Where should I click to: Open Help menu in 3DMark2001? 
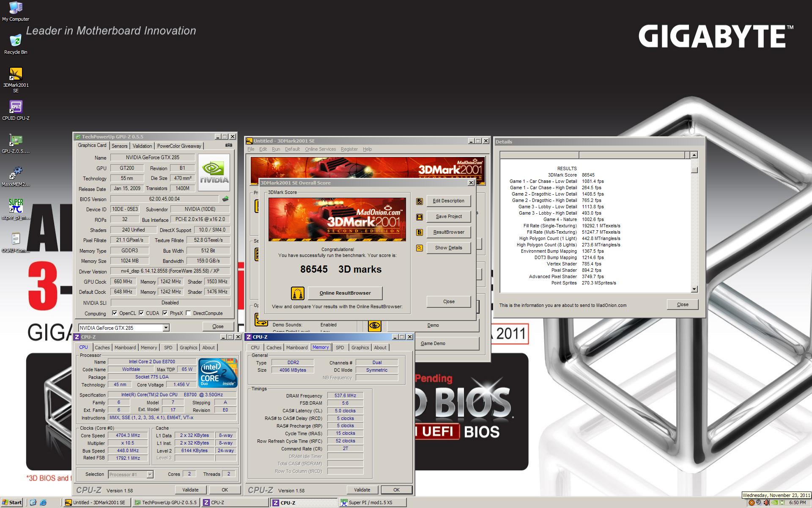[367, 149]
